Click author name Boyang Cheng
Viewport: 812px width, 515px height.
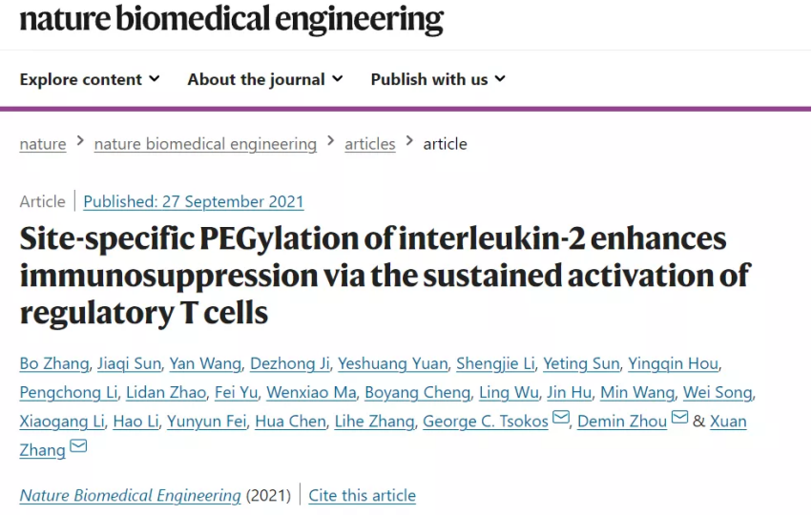click(417, 392)
